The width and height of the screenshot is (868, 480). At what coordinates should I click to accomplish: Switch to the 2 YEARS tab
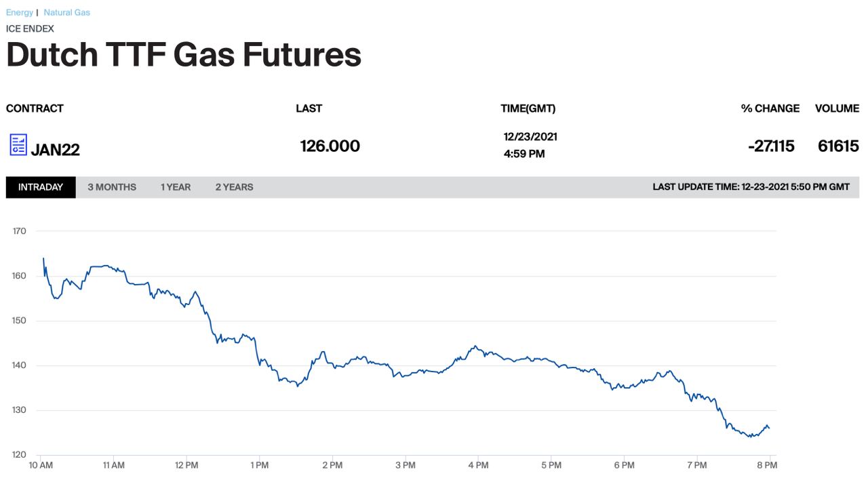(234, 187)
